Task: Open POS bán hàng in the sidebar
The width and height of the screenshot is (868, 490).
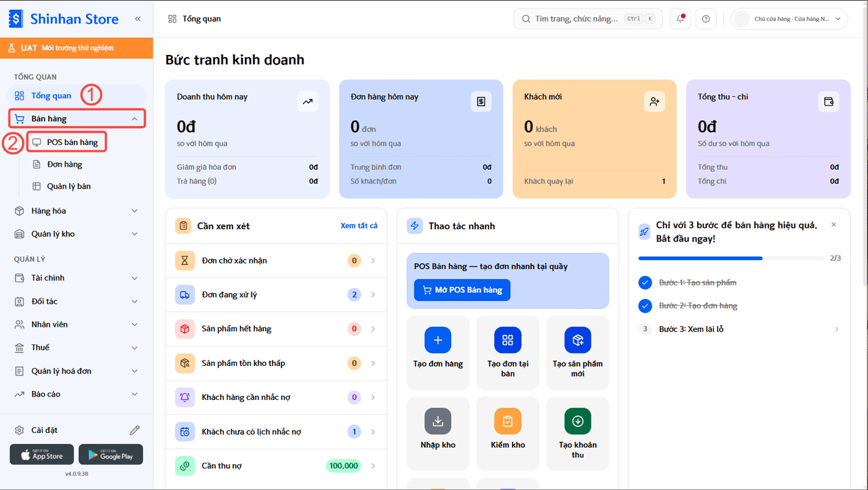Action: pyautogui.click(x=66, y=142)
